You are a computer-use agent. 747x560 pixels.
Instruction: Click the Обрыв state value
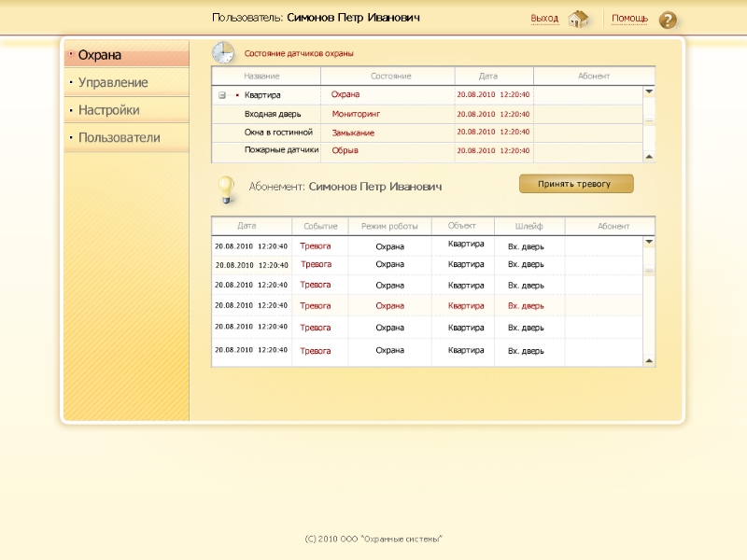(345, 150)
